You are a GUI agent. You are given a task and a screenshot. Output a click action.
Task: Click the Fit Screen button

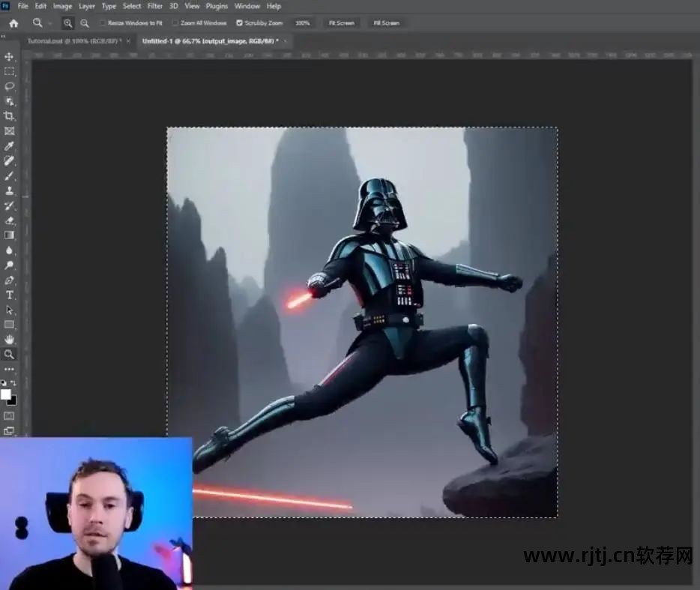[341, 23]
